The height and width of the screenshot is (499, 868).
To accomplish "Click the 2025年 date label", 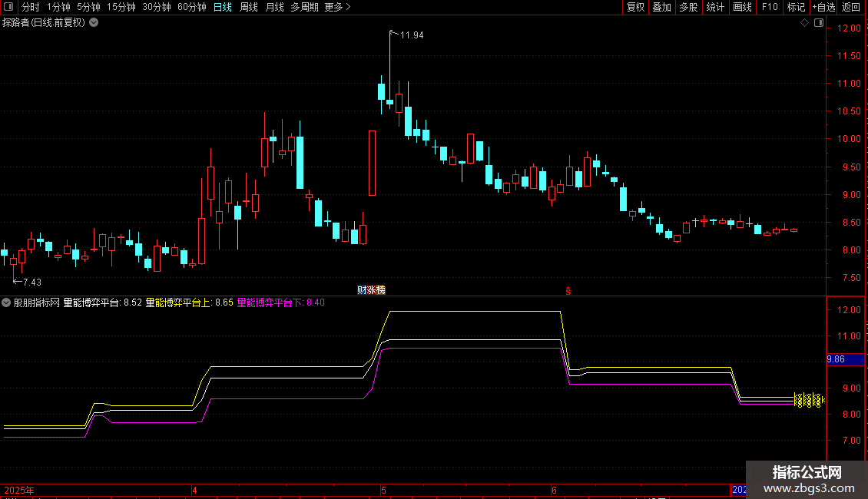I will pos(19,491).
